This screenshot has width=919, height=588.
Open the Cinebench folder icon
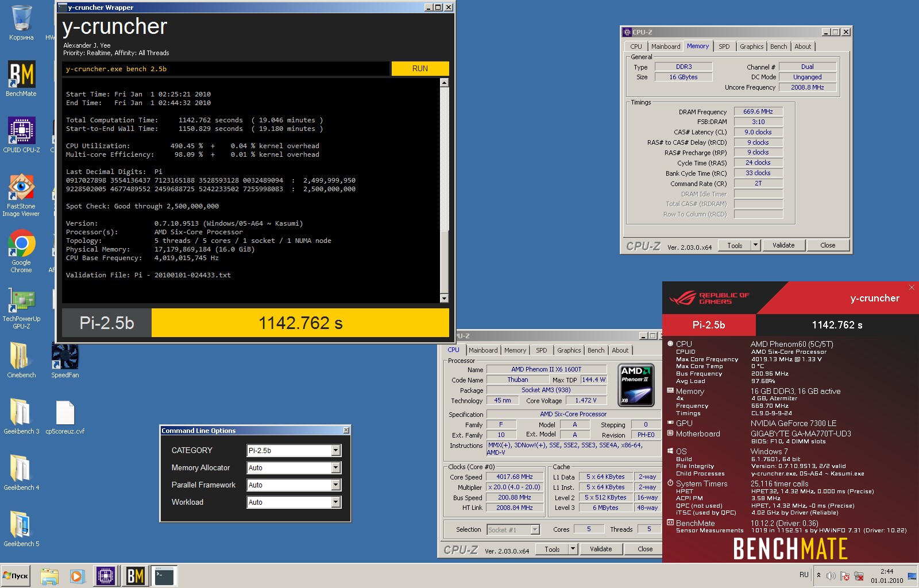[21, 360]
